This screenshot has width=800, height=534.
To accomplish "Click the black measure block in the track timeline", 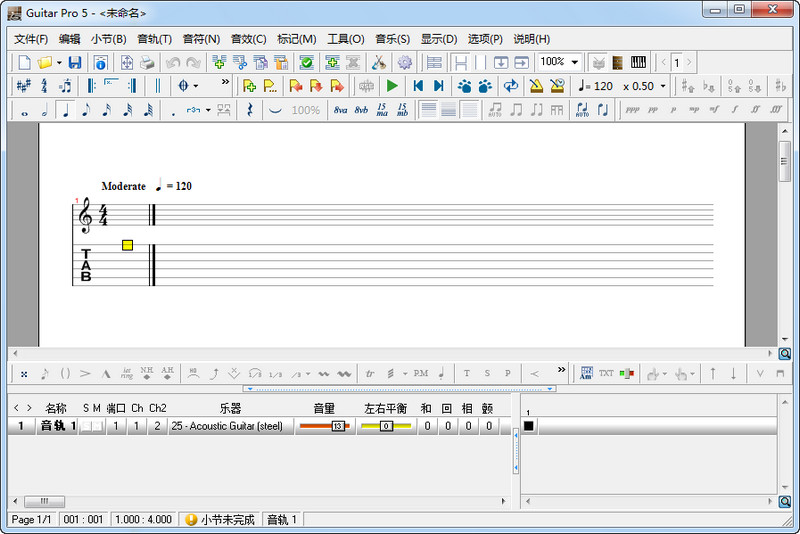I will click(x=529, y=426).
